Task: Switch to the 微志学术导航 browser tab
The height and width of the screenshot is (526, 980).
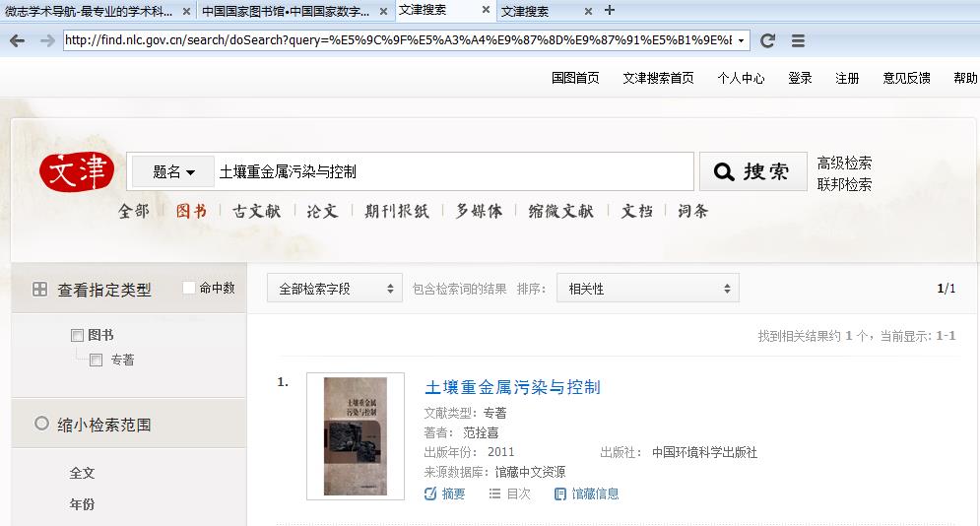Action: click(89, 11)
